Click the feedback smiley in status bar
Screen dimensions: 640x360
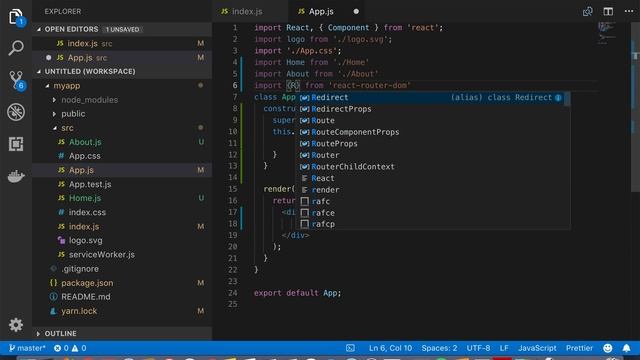pyautogui.click(x=608, y=348)
